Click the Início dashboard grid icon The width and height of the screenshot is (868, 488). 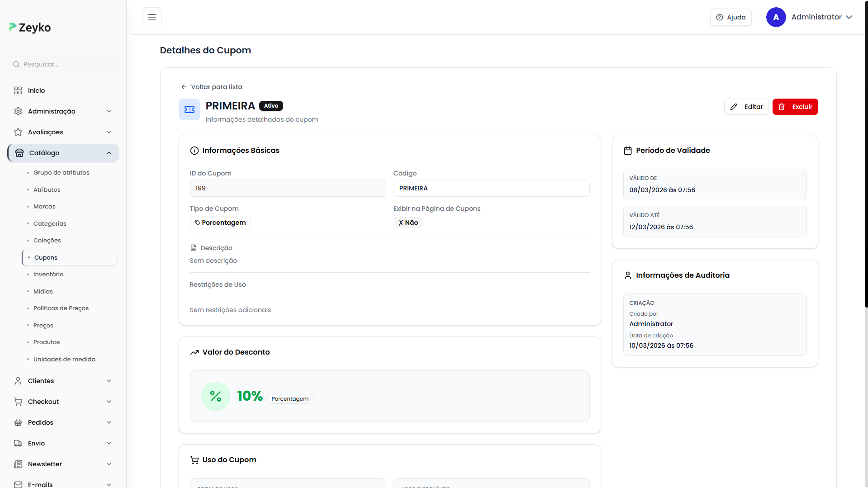click(x=18, y=90)
